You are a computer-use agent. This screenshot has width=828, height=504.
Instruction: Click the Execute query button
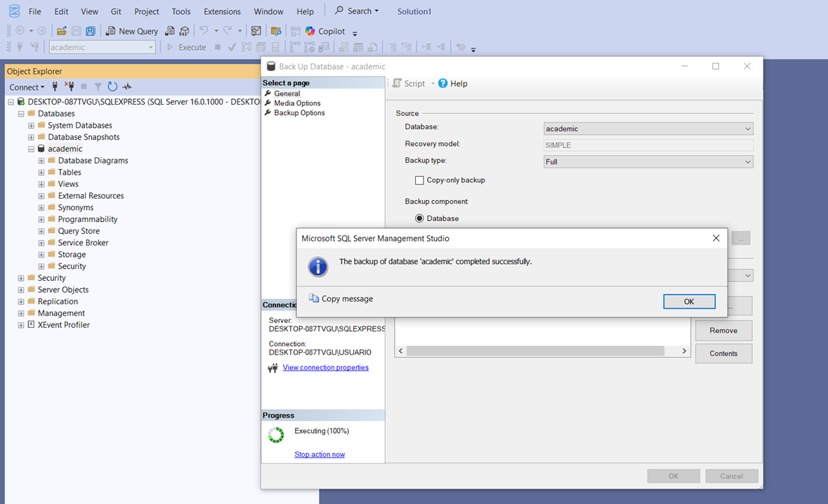[186, 47]
